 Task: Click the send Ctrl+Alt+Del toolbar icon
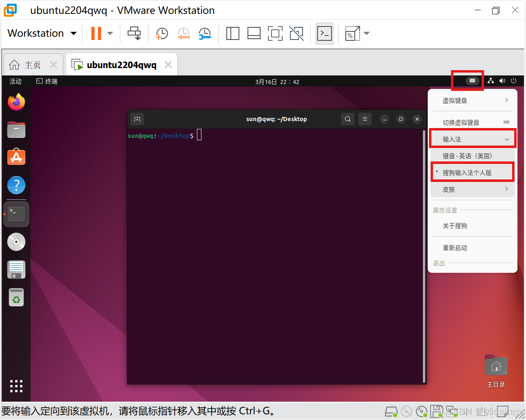(134, 33)
